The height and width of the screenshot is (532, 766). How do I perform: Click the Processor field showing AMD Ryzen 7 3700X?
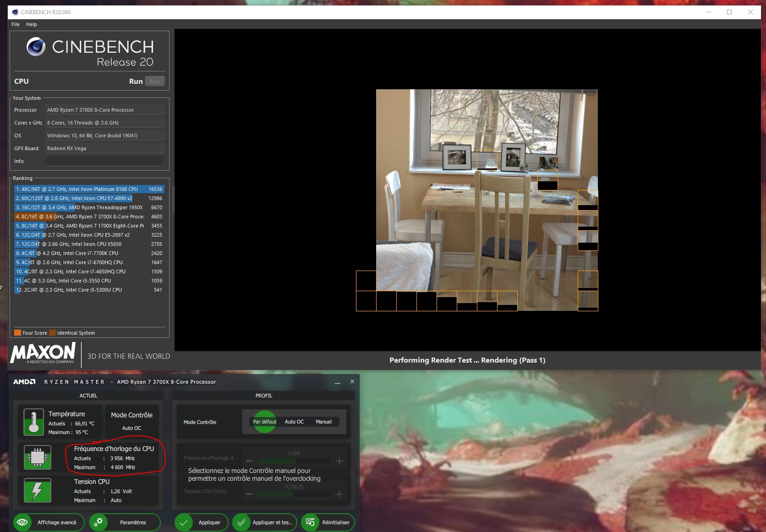click(104, 110)
